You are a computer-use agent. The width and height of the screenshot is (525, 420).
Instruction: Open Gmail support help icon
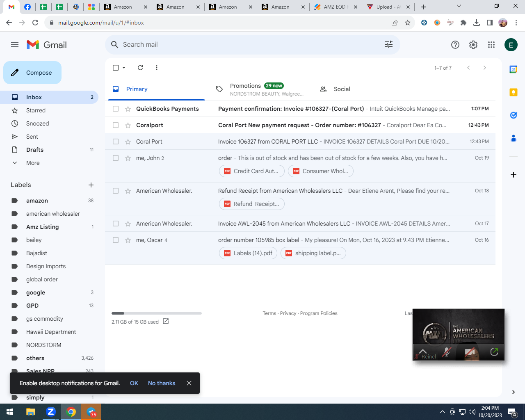[x=455, y=45]
